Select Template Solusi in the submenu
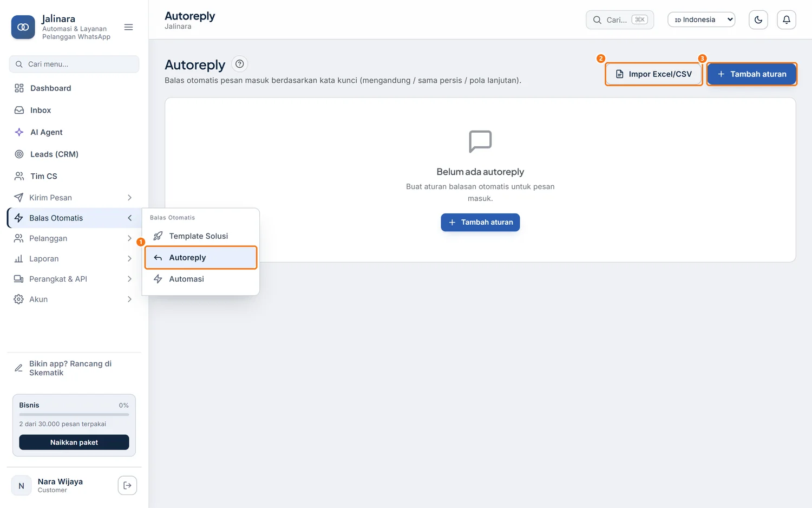This screenshot has width=812, height=508. pos(201,236)
